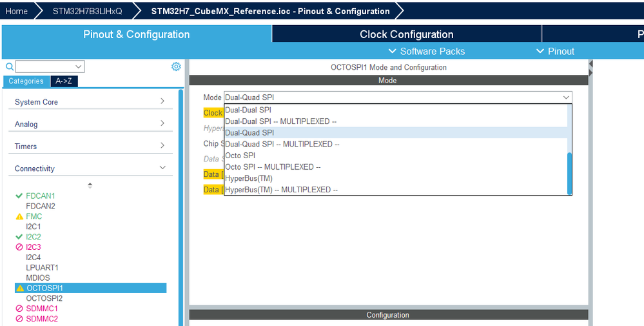
Task: Select FDCAN1 in the peripheral list
Action: point(40,196)
